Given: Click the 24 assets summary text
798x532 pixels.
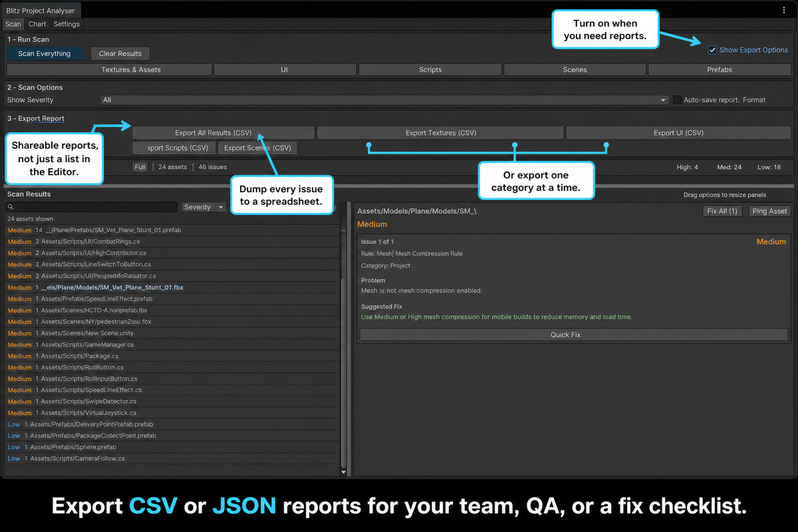Looking at the screenshot, I should click(173, 167).
